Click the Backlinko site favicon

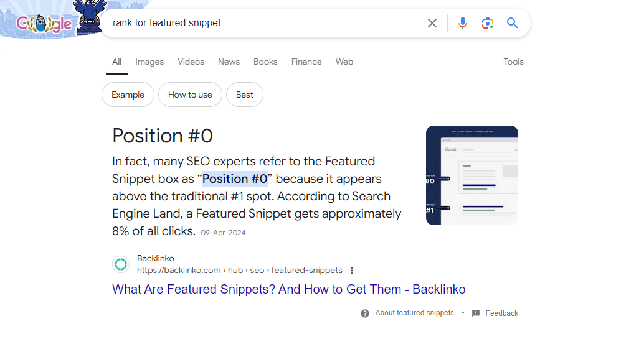(121, 264)
